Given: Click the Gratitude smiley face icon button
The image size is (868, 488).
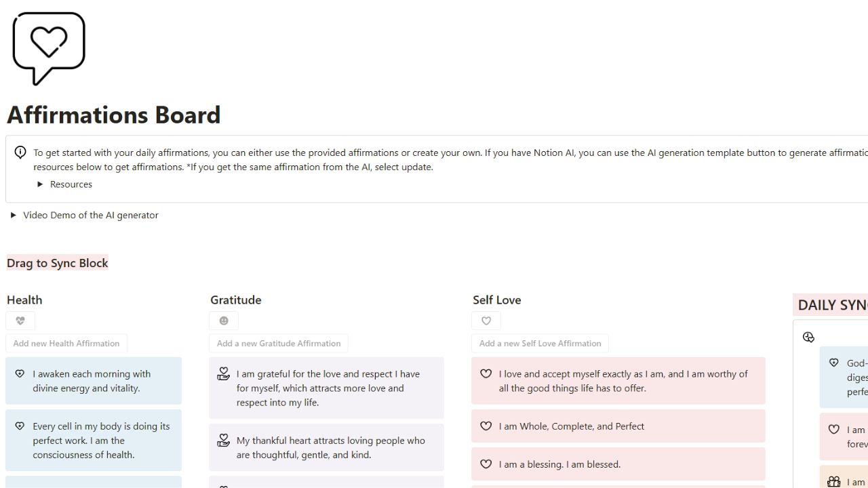Looking at the screenshot, I should pos(224,321).
